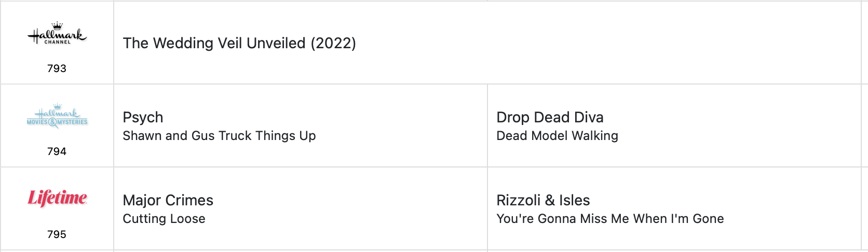This screenshot has height=252, width=868.
Task: Open the Drop Dead Diva show title
Action: click(x=550, y=117)
